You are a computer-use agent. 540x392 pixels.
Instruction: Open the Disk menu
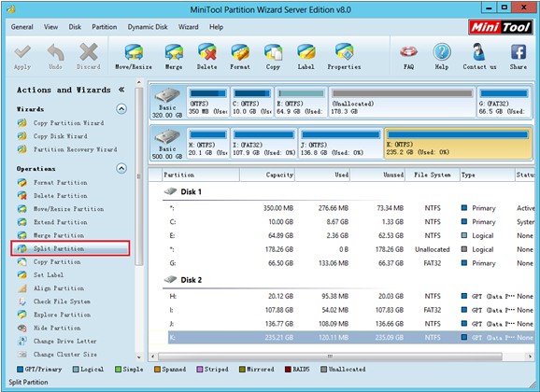click(x=75, y=27)
